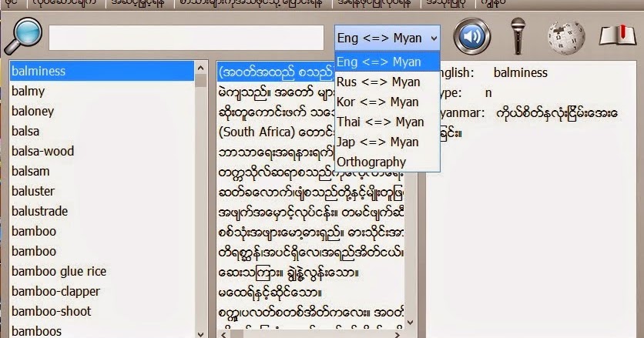The height and width of the screenshot is (338, 644).
Task: Select the word baloney
Action: [x=102, y=112]
